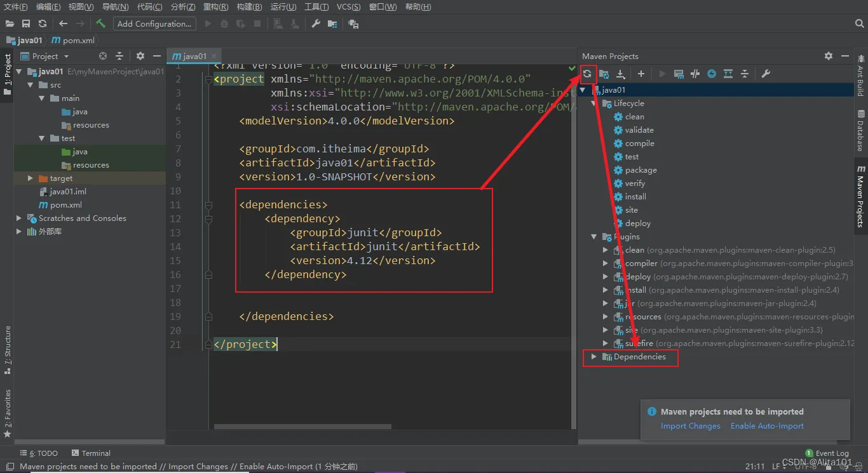Expand clean plugin in Maven Plugins
Image resolution: width=868 pixels, height=473 pixels.
click(606, 250)
